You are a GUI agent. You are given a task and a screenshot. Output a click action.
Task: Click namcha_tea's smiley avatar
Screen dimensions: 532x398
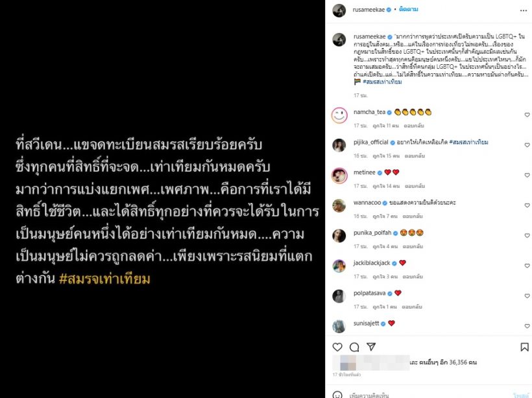339,115
